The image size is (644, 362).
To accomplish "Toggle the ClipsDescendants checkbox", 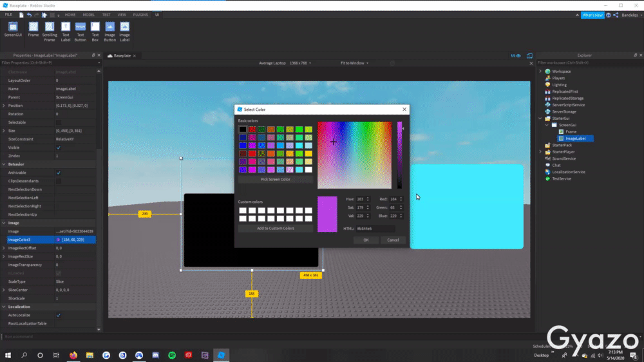I will 59,181.
